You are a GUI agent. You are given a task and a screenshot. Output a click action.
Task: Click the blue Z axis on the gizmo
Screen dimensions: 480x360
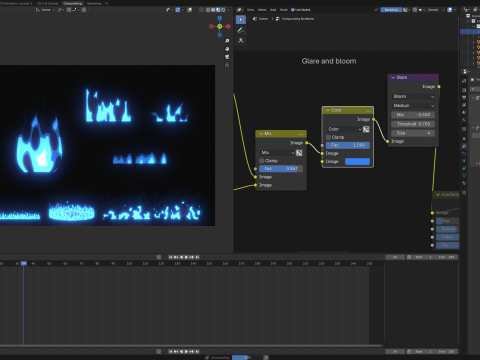[x=220, y=18]
